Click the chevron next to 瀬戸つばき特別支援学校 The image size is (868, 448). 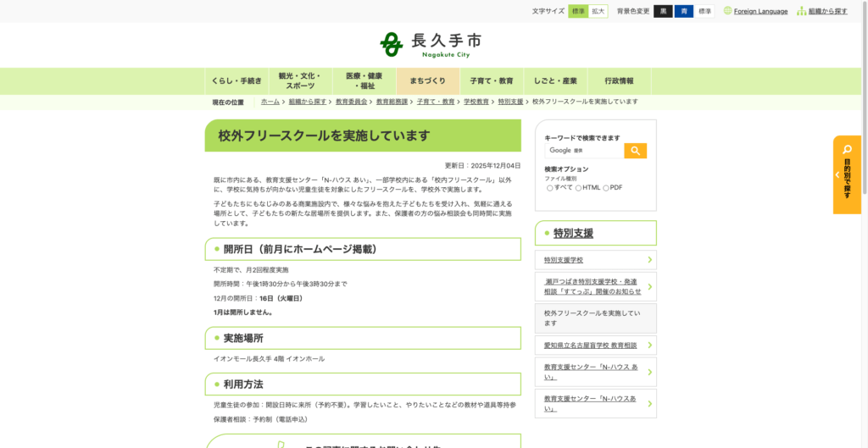coord(649,286)
